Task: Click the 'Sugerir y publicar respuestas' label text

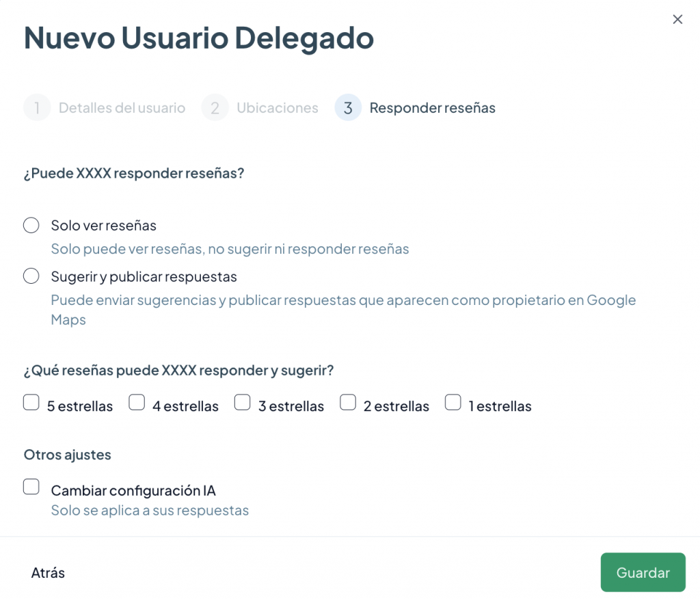Action: tap(144, 277)
